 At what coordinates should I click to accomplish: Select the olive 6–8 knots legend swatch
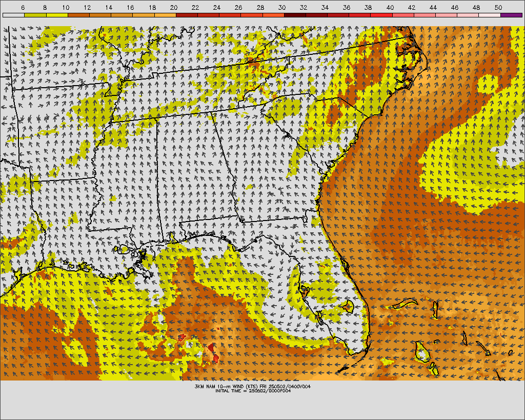pyautogui.click(x=35, y=15)
